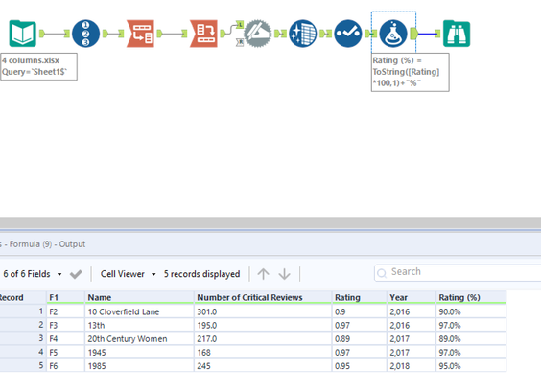The height and width of the screenshot is (392, 541).
Task: Click the Formula tool output anchor
Action: [414, 34]
